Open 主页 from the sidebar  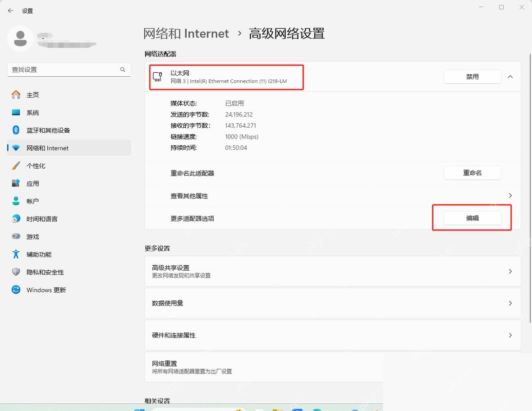coord(69,95)
